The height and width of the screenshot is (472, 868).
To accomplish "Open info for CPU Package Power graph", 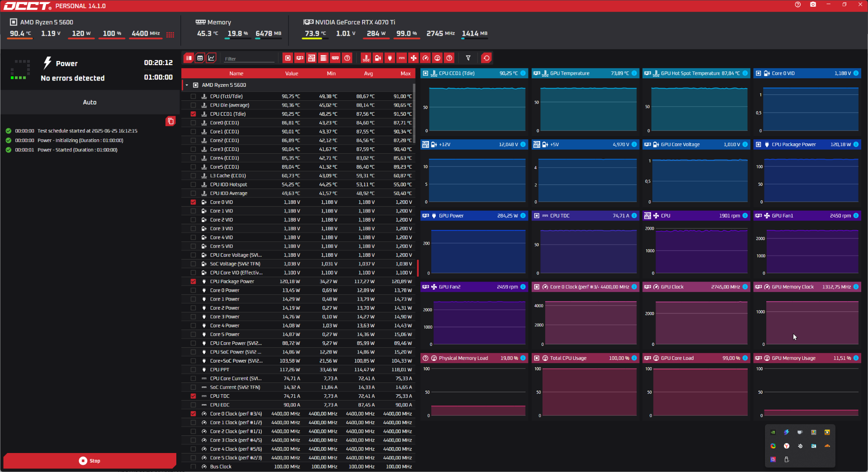I will click(x=856, y=145).
